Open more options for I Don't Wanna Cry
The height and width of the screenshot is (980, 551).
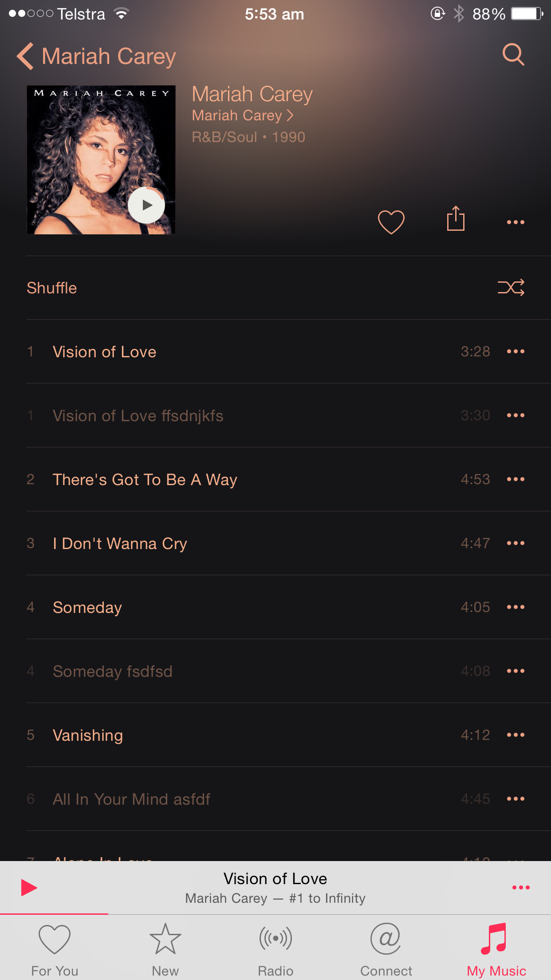[x=516, y=543]
